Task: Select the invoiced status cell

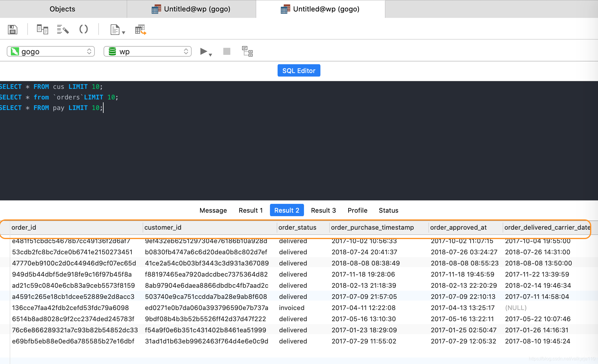Action: 292,308
